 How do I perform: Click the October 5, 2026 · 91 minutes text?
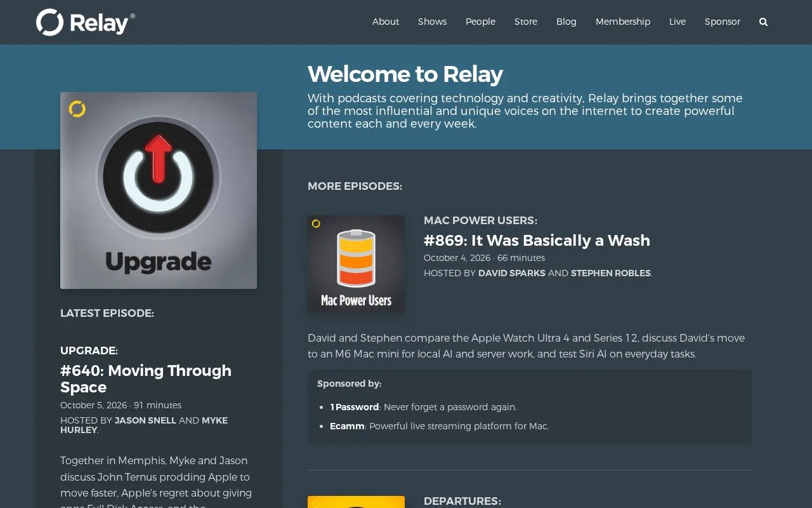[121, 405]
